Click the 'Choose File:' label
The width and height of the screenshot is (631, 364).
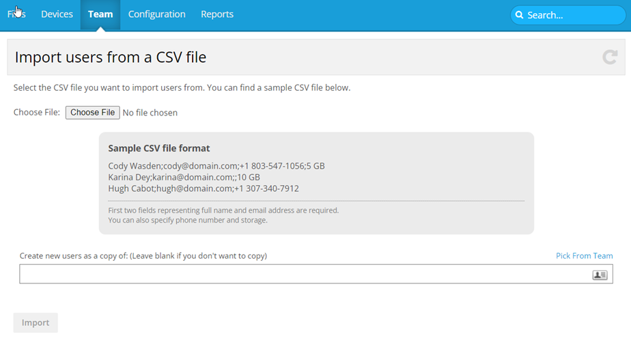point(37,113)
